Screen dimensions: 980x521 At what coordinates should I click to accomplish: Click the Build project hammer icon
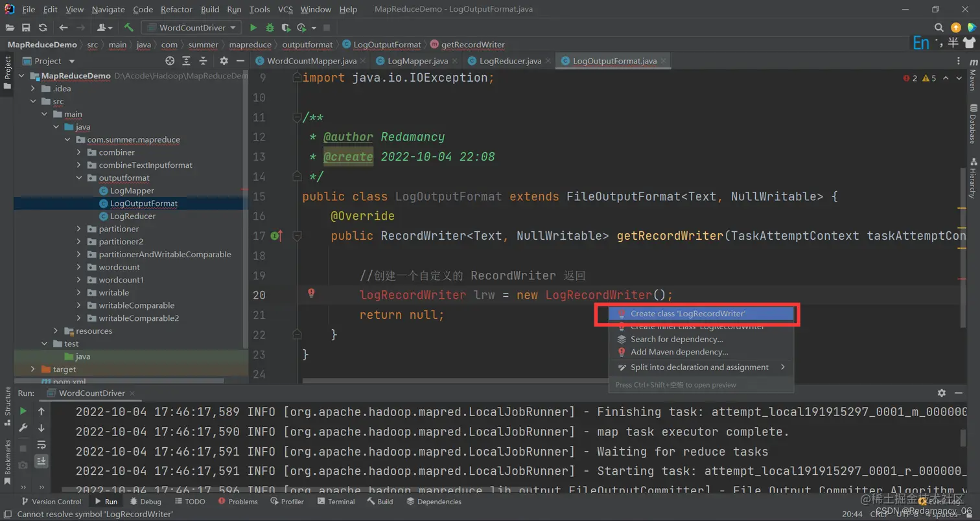pos(129,28)
